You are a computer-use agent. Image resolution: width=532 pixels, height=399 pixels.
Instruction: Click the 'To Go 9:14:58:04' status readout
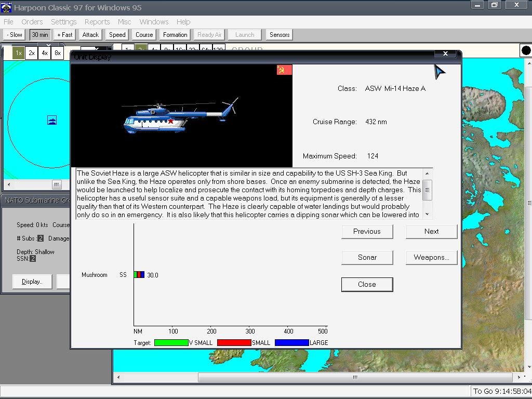[502, 391]
